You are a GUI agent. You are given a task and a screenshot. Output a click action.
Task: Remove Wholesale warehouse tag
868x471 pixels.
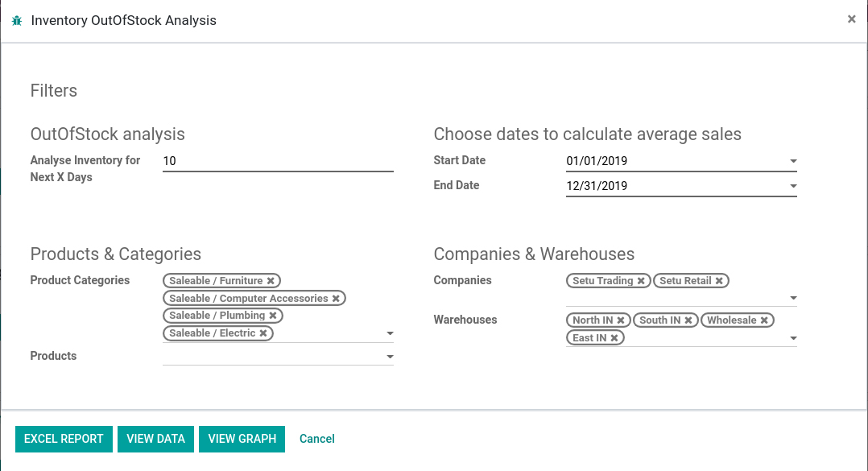(764, 320)
